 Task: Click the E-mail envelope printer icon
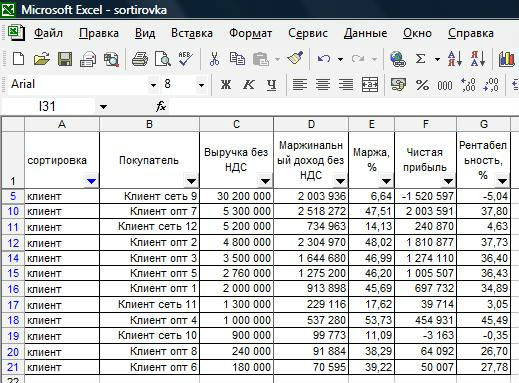(88, 59)
